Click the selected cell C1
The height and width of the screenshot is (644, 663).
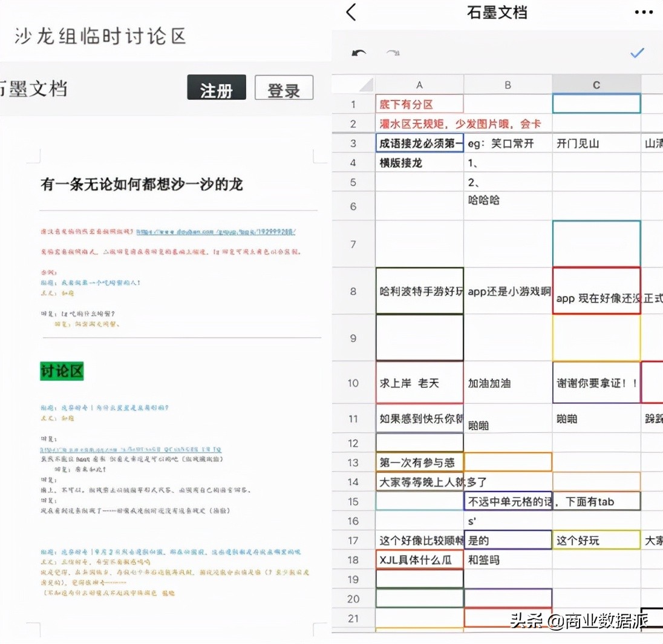[596, 103]
